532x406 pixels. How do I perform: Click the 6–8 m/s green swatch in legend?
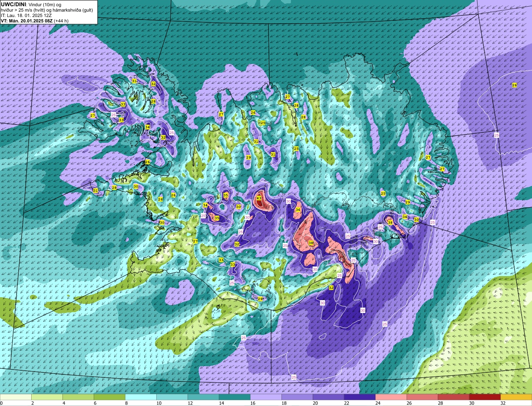click(x=109, y=397)
